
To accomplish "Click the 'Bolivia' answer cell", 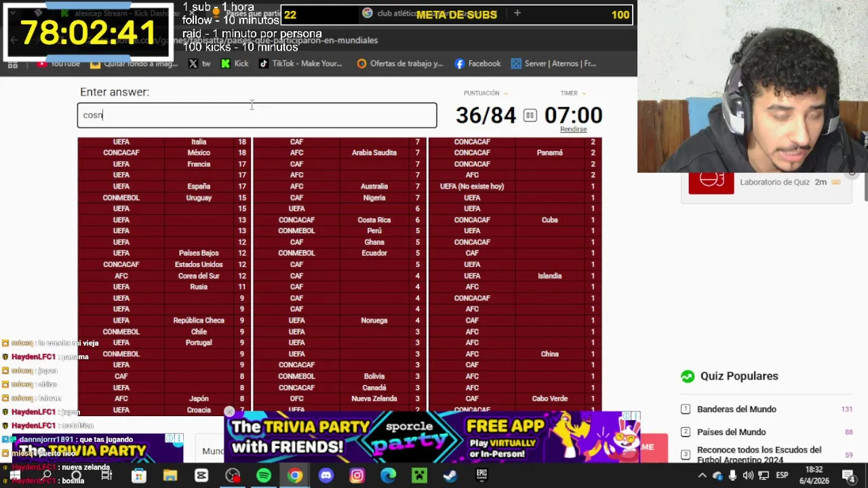I will pos(374,377).
